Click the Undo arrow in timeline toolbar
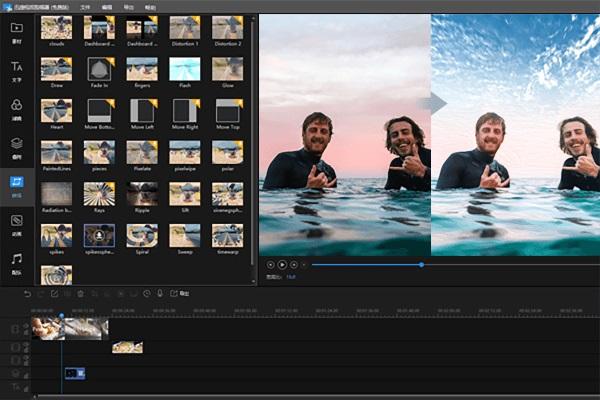Screen dimensions: 600x400 [x=27, y=294]
